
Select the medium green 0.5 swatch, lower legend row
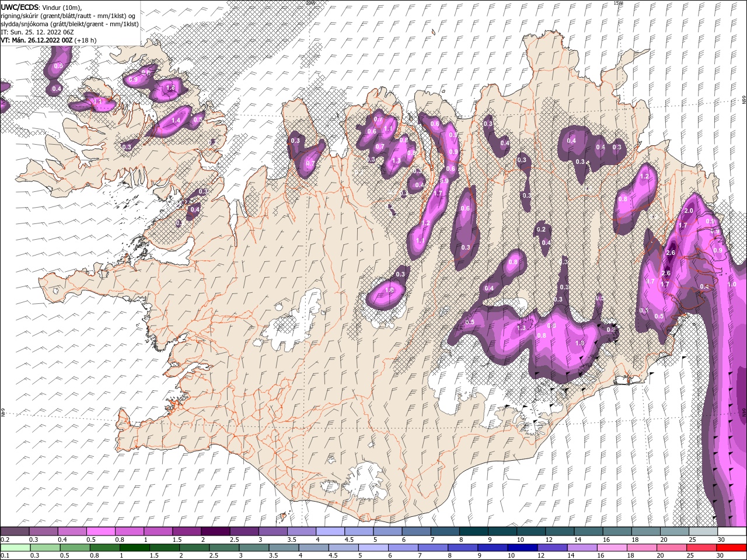(75, 548)
